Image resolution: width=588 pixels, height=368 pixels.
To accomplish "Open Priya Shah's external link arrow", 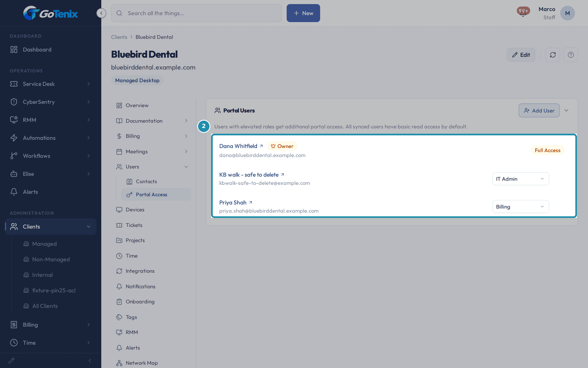I will pos(251,202).
